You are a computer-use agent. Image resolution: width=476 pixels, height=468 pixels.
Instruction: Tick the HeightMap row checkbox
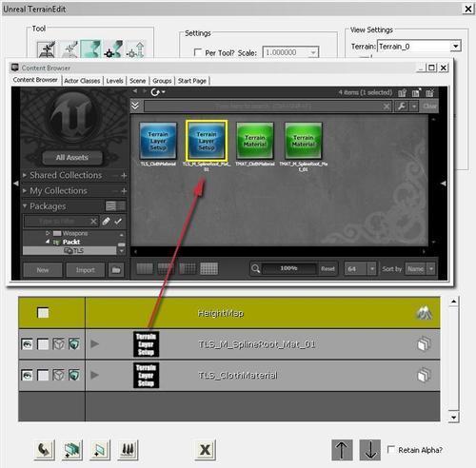tap(43, 313)
